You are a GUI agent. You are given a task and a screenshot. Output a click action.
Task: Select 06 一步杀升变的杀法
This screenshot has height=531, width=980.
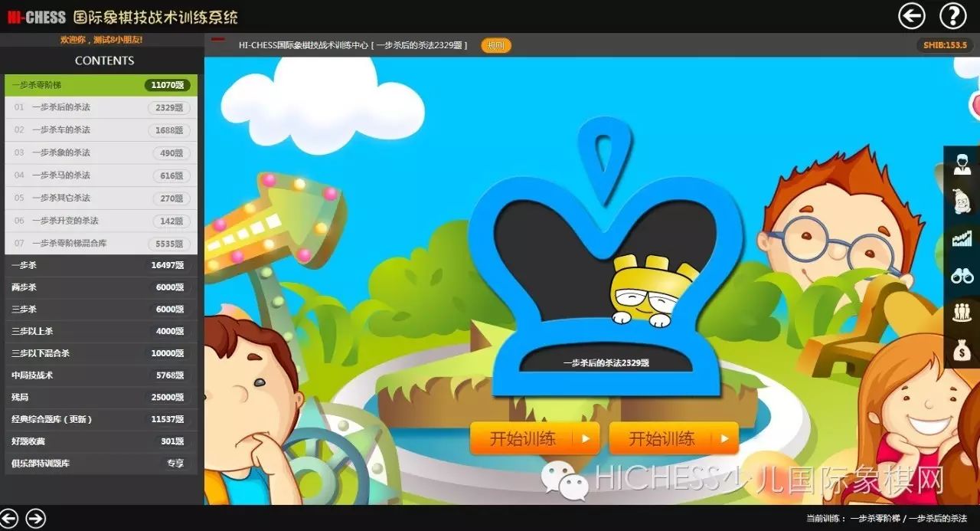(x=101, y=221)
